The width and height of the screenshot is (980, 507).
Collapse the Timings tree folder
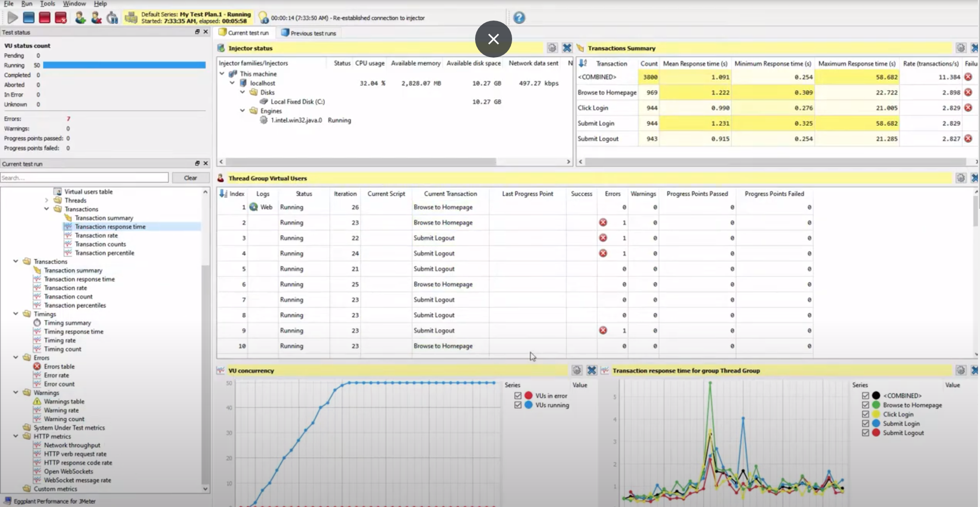[16, 314]
